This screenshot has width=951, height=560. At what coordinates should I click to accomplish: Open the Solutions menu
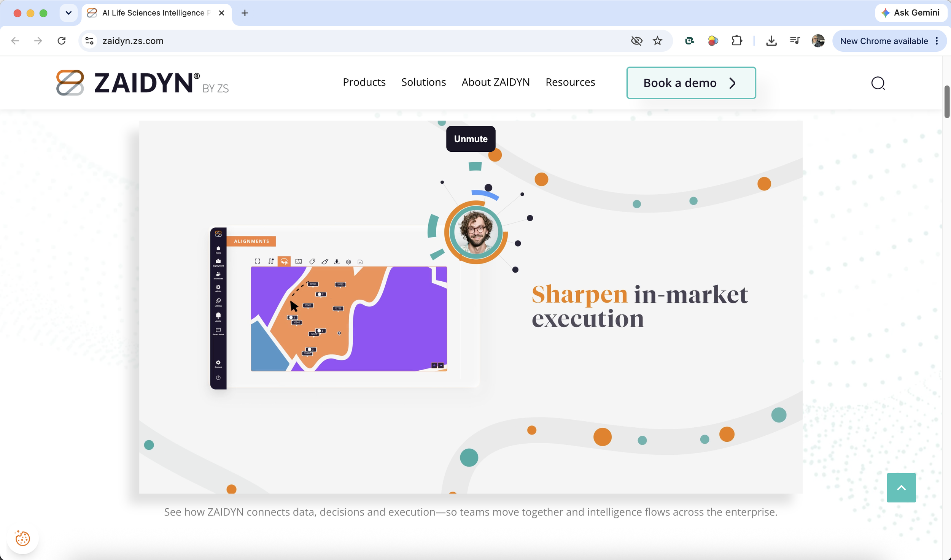423,82
